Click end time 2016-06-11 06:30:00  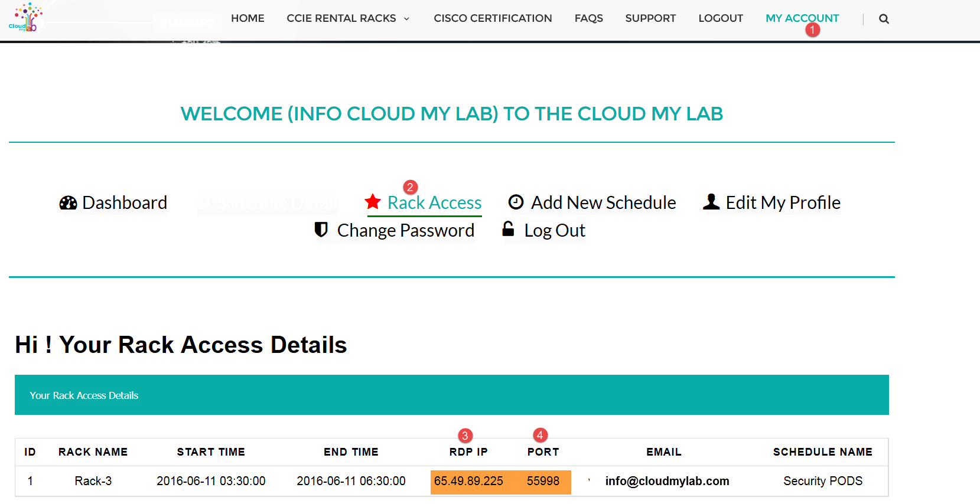point(351,481)
